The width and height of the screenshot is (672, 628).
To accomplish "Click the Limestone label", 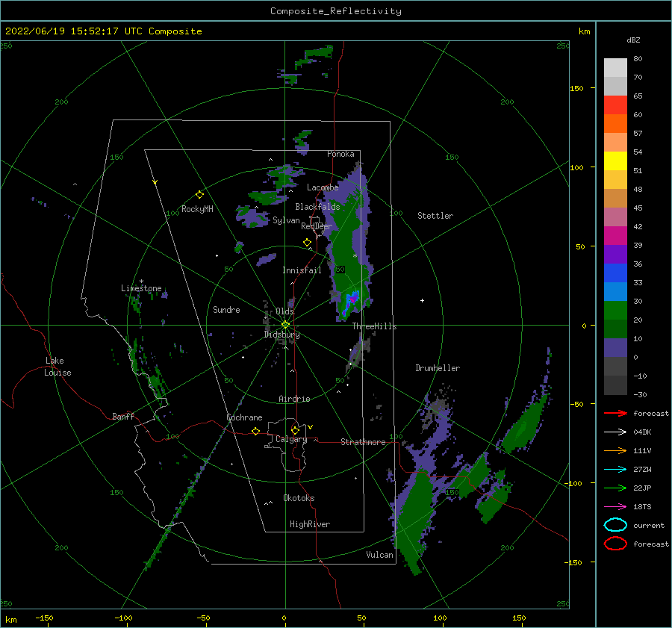I will click(141, 288).
